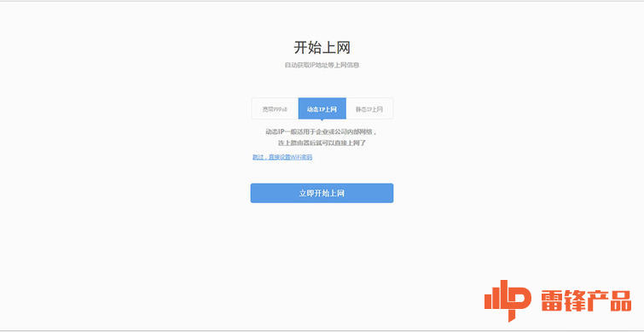Screen dimensions: 644x332
Task: Click the text 动态IP一般适用于企业或公司内部网络
Action: coord(321,132)
